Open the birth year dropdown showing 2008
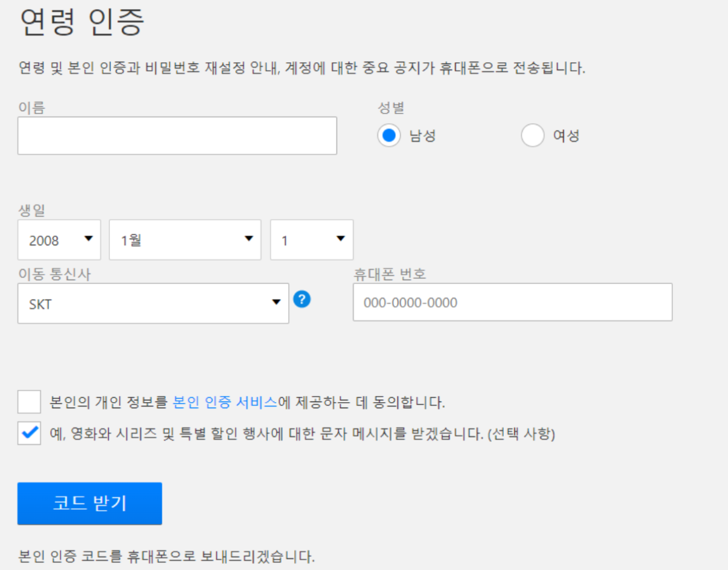This screenshot has height=570, width=728. [60, 240]
